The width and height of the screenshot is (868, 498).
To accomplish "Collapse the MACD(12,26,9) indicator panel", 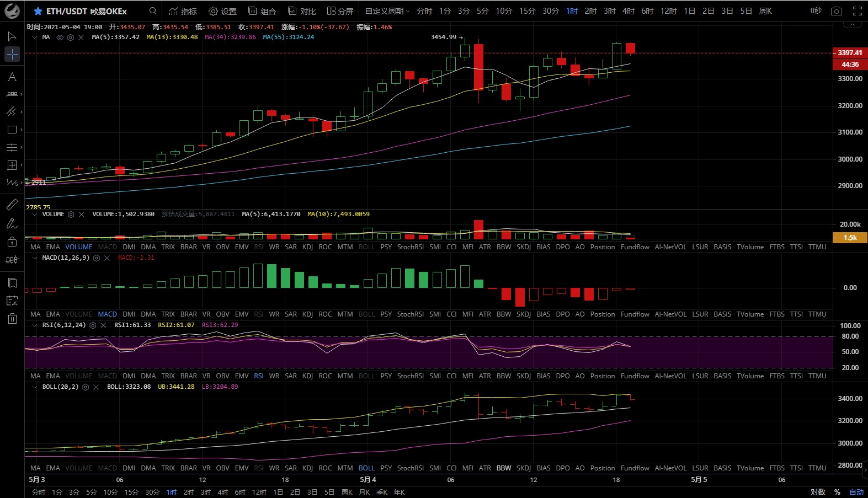I will (35, 258).
